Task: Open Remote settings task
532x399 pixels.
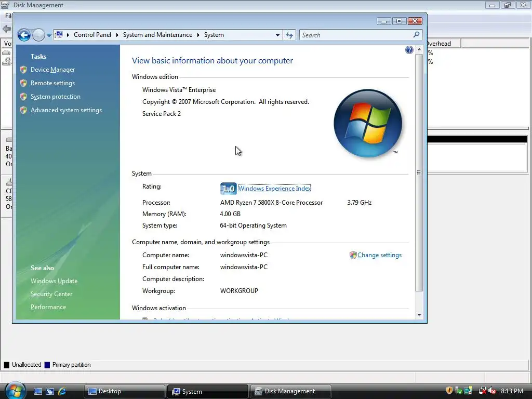Action: tap(52, 83)
